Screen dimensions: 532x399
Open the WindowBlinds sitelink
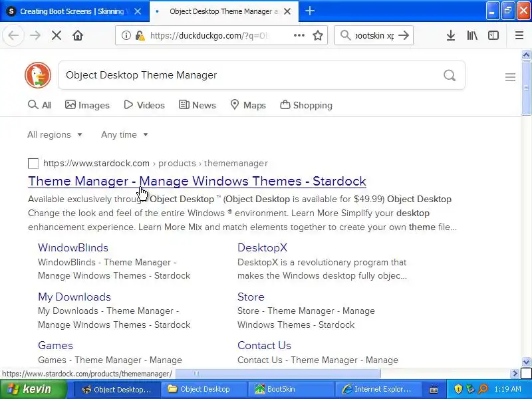coord(73,247)
